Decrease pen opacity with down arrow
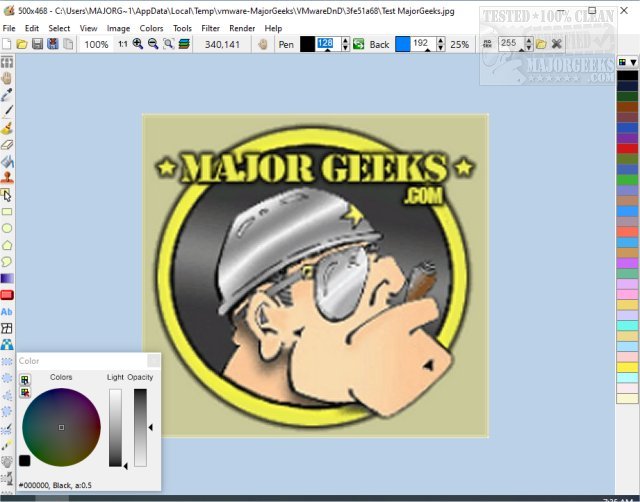 click(x=345, y=48)
